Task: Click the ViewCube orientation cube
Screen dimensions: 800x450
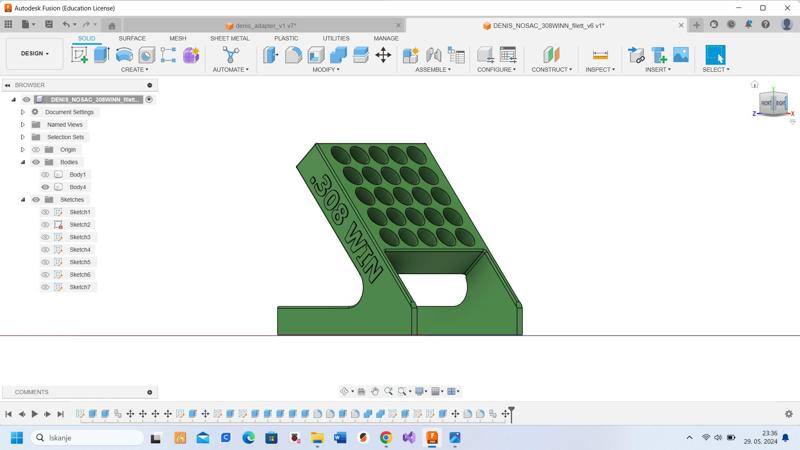Action: click(x=773, y=104)
